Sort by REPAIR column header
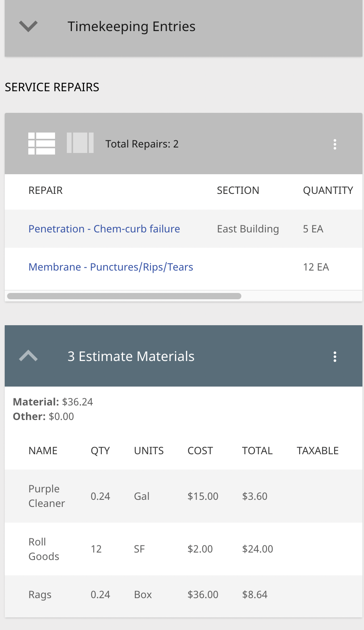The height and width of the screenshot is (630, 364). pyautogui.click(x=46, y=190)
